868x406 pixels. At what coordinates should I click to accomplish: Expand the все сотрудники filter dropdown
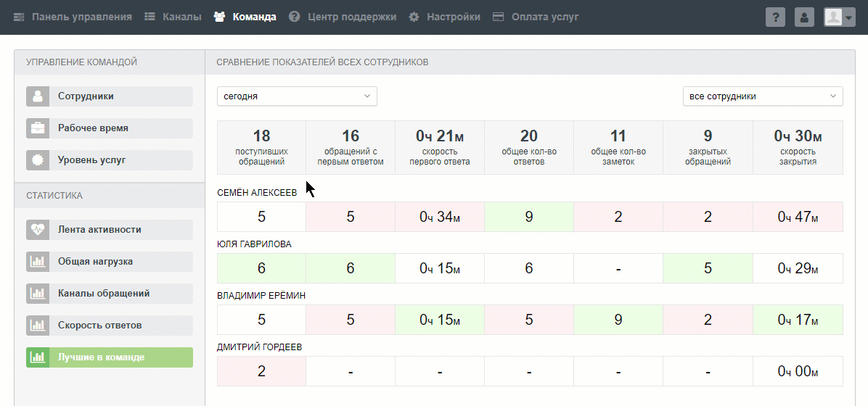point(763,96)
